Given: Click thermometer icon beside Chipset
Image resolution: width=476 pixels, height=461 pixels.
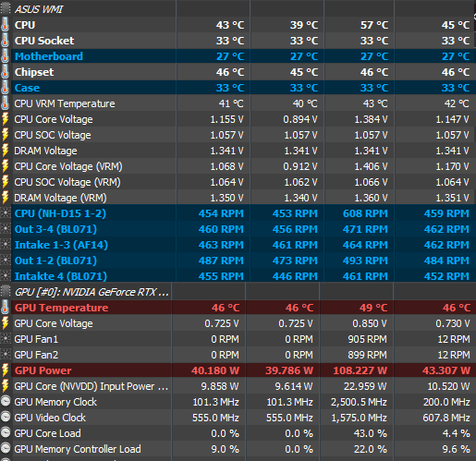Looking at the screenshot, I should click(x=5, y=72).
